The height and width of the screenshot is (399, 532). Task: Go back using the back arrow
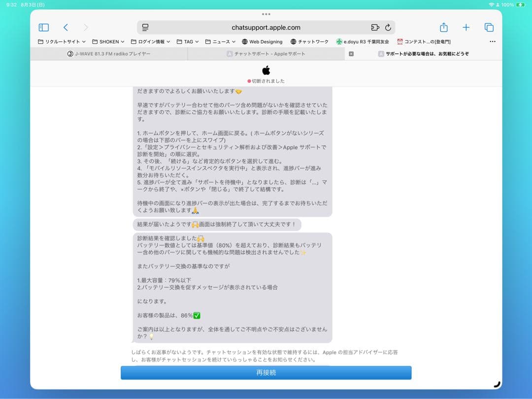pos(66,28)
